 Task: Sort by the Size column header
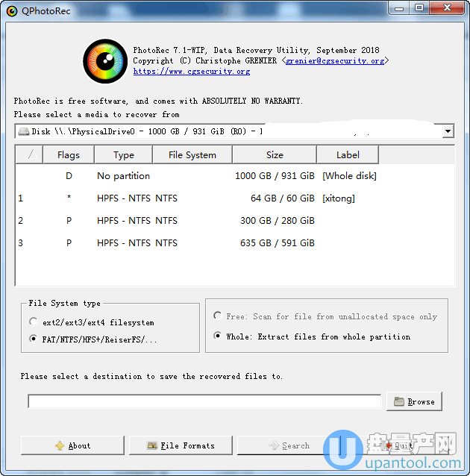point(275,155)
